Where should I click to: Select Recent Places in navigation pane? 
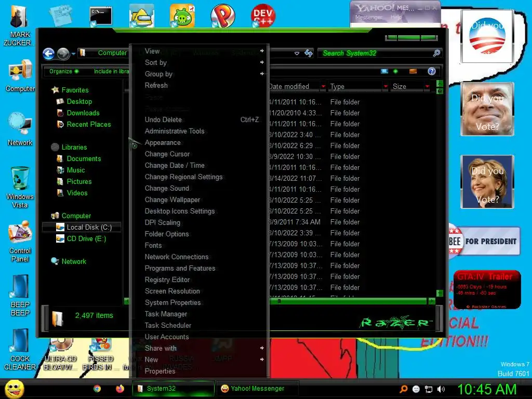(x=88, y=125)
